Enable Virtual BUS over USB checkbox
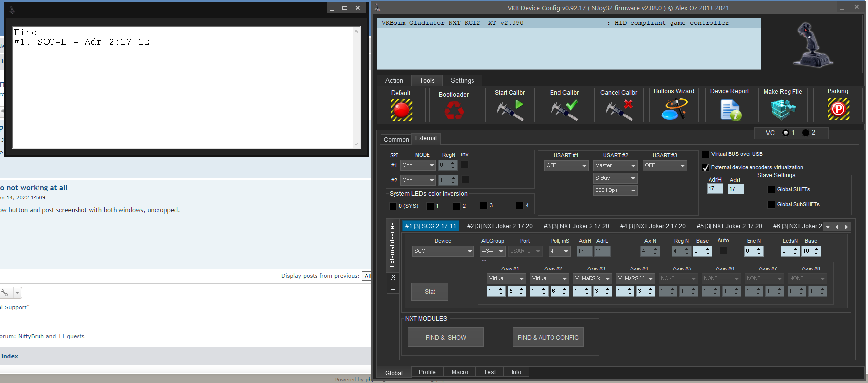 [x=706, y=154]
